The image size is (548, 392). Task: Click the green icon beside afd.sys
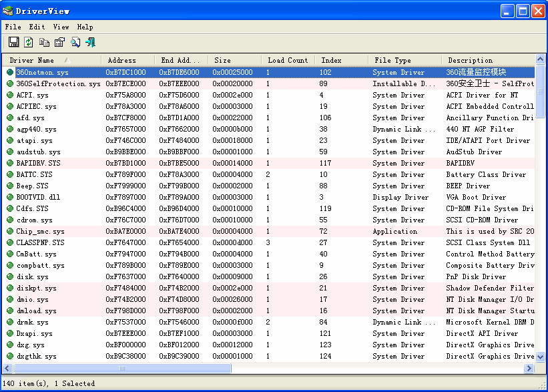(10, 118)
